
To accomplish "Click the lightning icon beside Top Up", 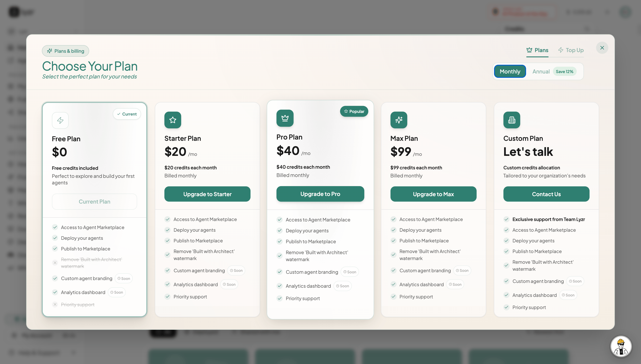I will coord(561,50).
